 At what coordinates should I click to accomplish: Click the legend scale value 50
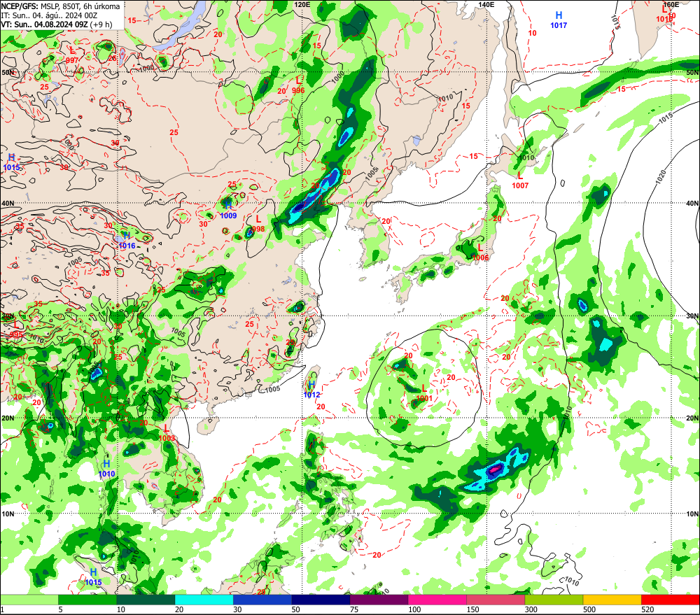pos(295,609)
